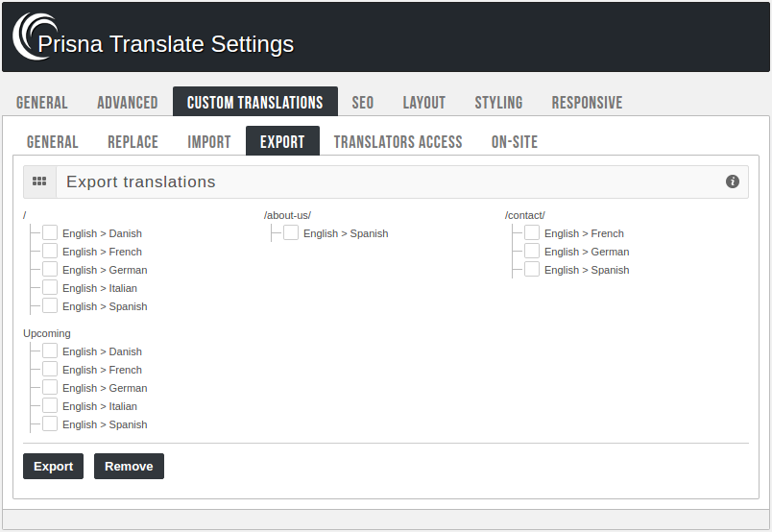Click the Prisna logo icon
Image resolution: width=772 pixels, height=532 pixels.
click(34, 37)
